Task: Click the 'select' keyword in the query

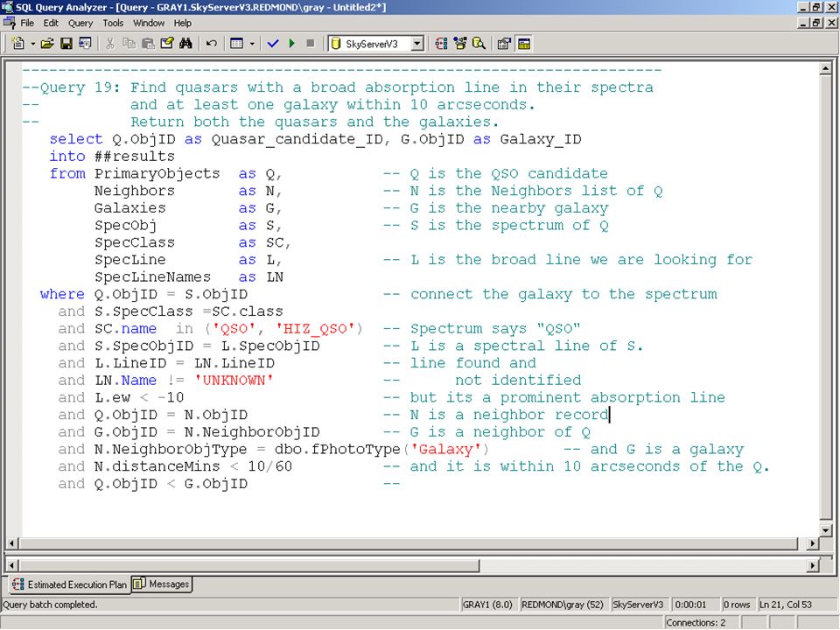Action: coord(76,139)
